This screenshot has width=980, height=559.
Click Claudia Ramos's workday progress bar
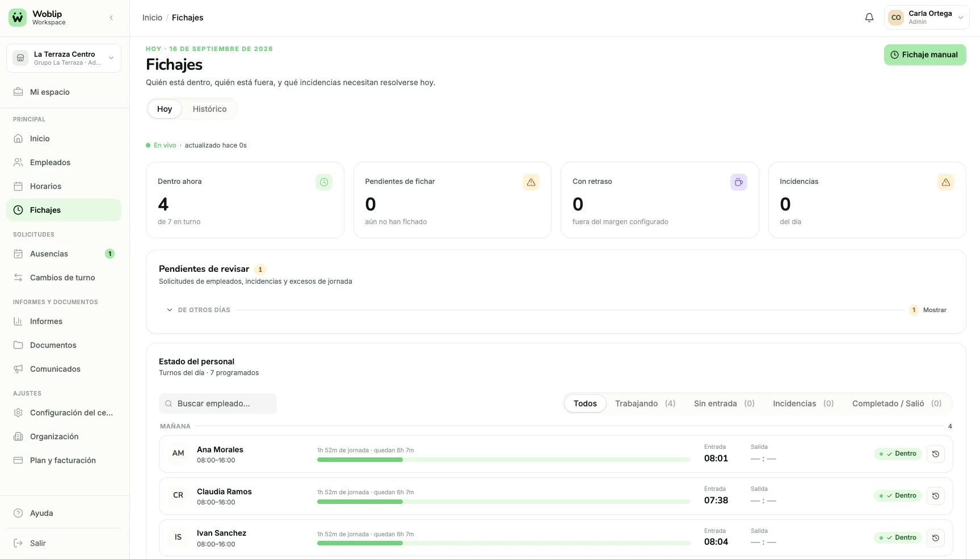click(504, 502)
